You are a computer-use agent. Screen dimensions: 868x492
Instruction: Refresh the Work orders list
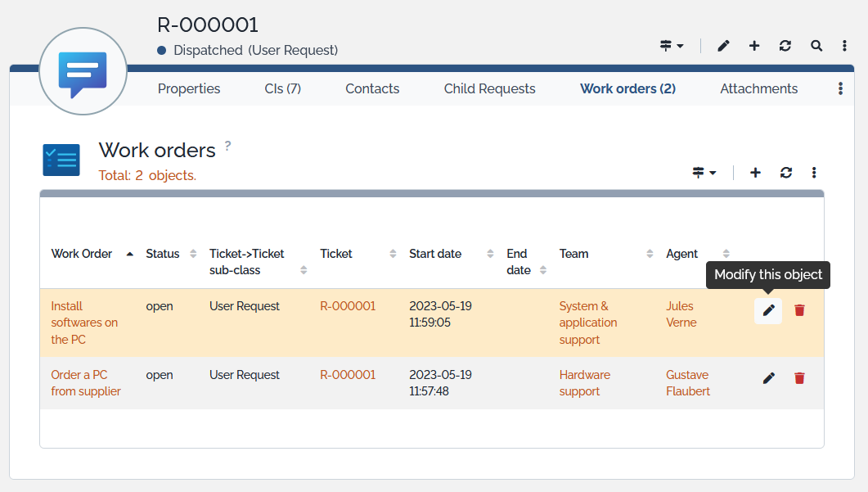[786, 173]
